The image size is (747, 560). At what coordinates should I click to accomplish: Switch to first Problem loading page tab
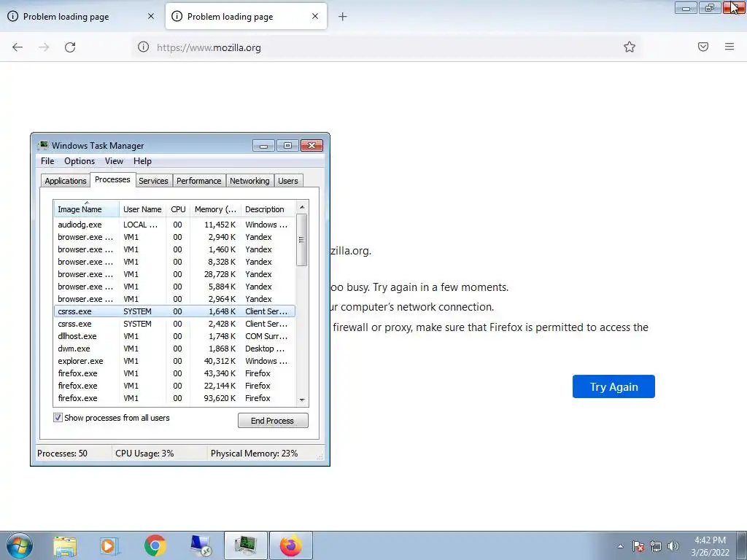pos(82,17)
